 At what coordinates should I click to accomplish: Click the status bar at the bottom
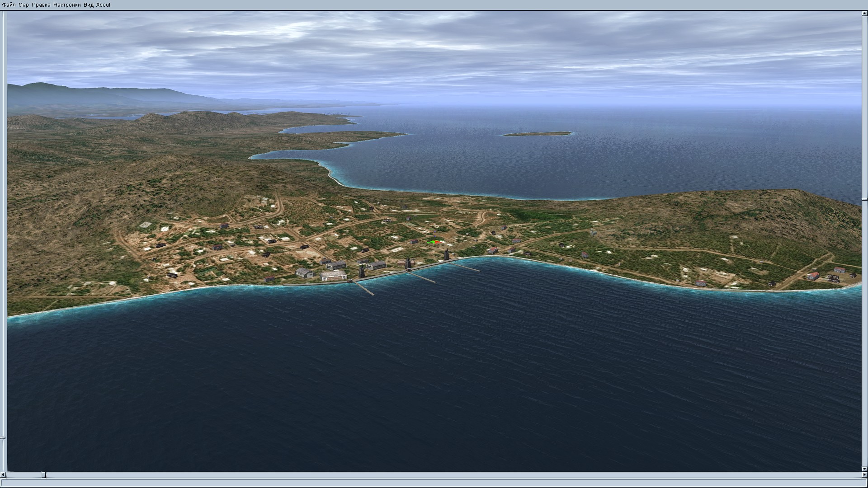tap(434, 483)
